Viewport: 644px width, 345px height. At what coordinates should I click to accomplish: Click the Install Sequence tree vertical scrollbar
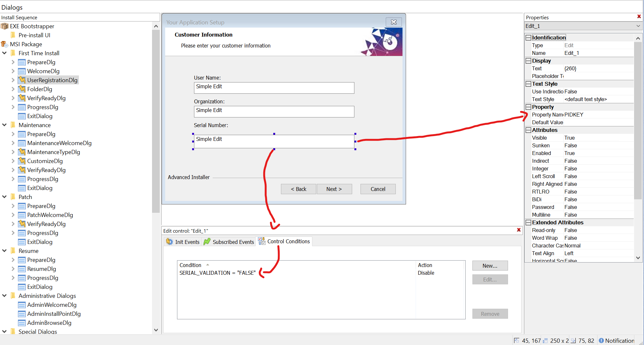coord(156,128)
